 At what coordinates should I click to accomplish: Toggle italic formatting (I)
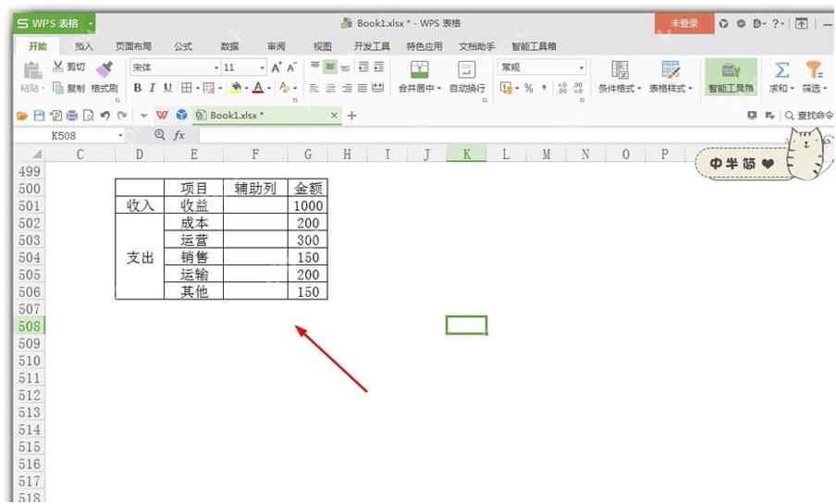tap(153, 88)
